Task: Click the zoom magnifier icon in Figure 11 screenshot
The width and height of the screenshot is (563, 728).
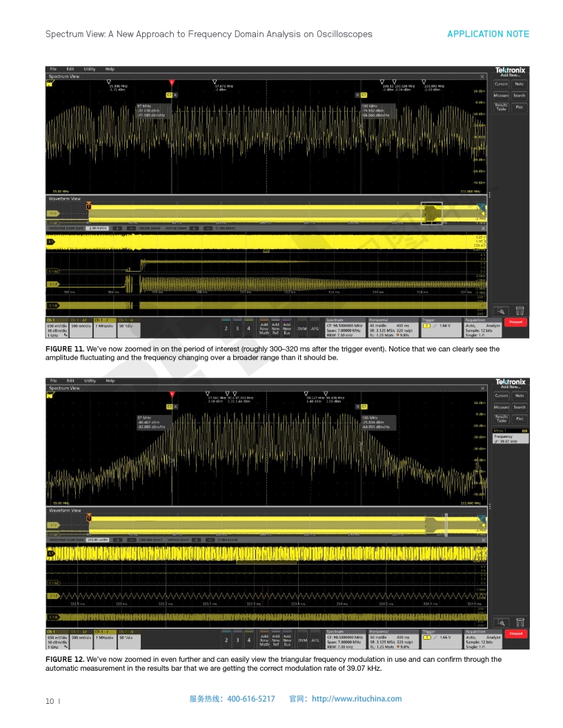Action: [x=500, y=311]
